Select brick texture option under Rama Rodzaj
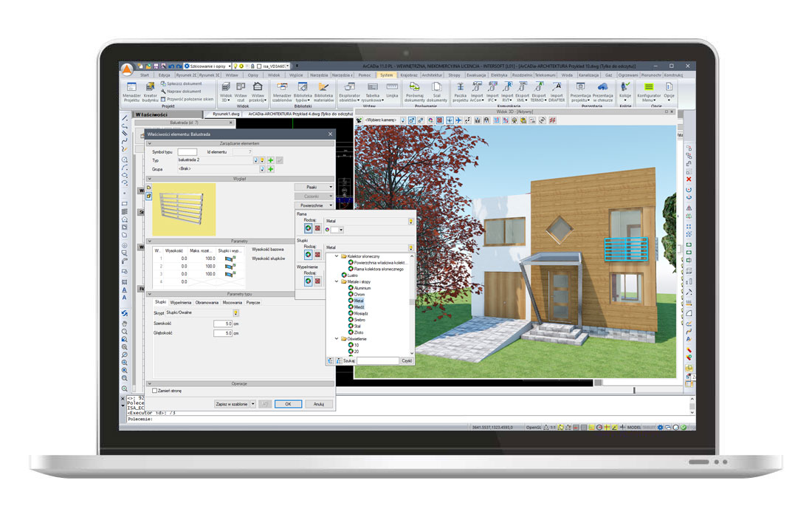The image size is (812, 517). tap(317, 228)
